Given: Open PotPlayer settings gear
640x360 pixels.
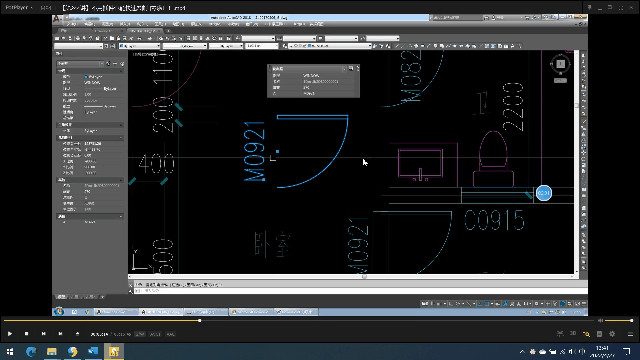Looking at the screenshot, I should 612,334.
